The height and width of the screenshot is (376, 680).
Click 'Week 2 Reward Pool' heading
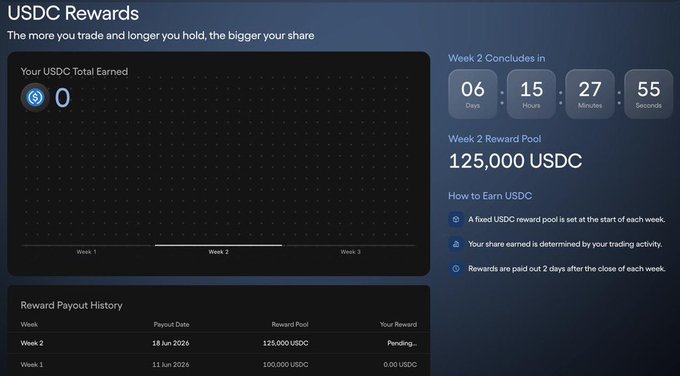[x=495, y=139]
